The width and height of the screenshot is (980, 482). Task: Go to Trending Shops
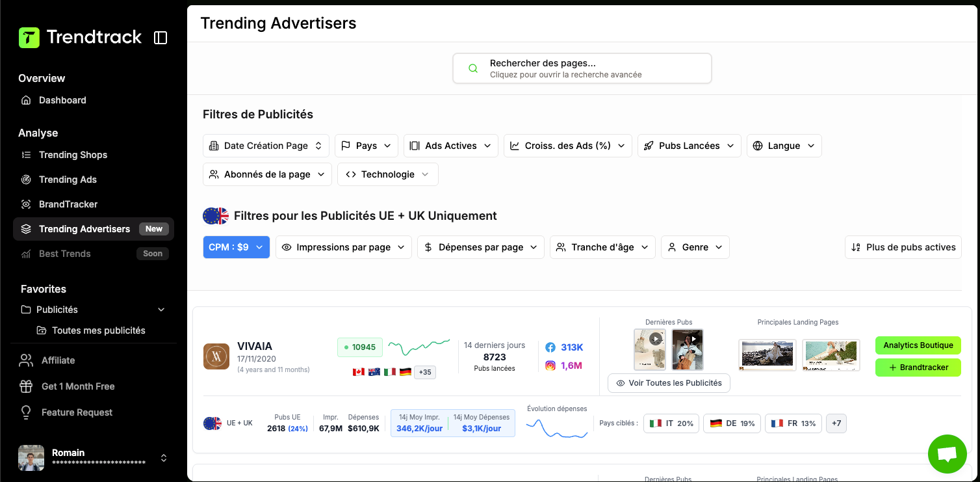(x=73, y=155)
